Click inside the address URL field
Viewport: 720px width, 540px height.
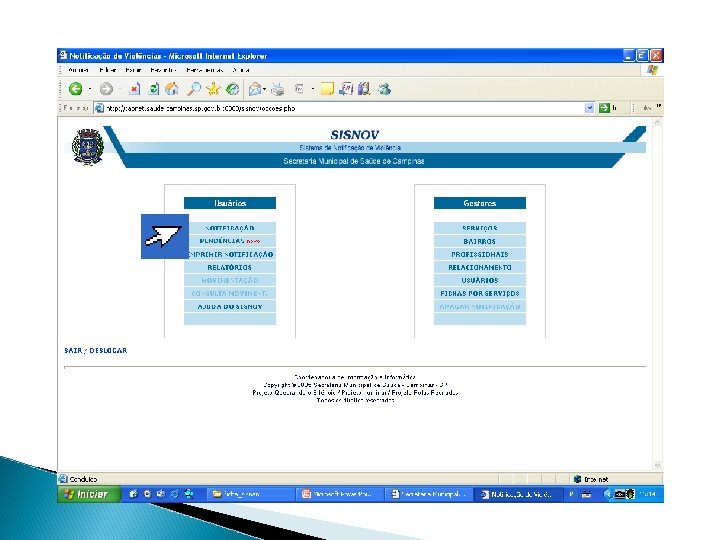[x=344, y=108]
